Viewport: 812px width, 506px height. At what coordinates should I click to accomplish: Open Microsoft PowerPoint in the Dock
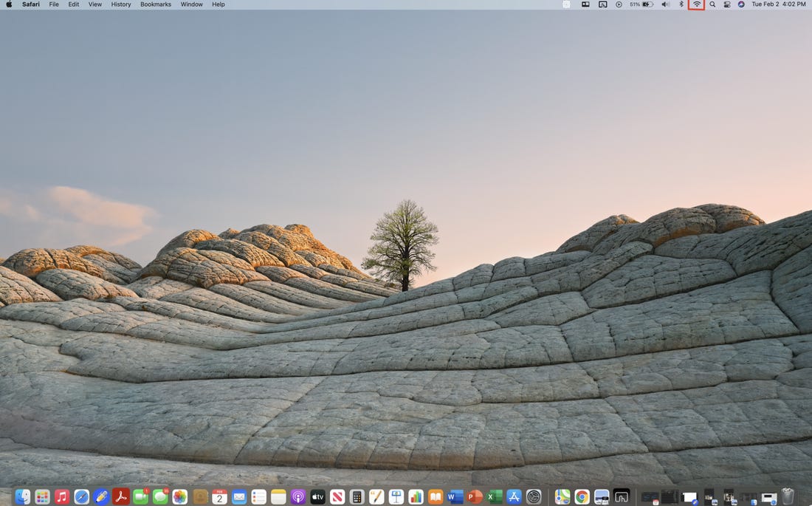475,496
